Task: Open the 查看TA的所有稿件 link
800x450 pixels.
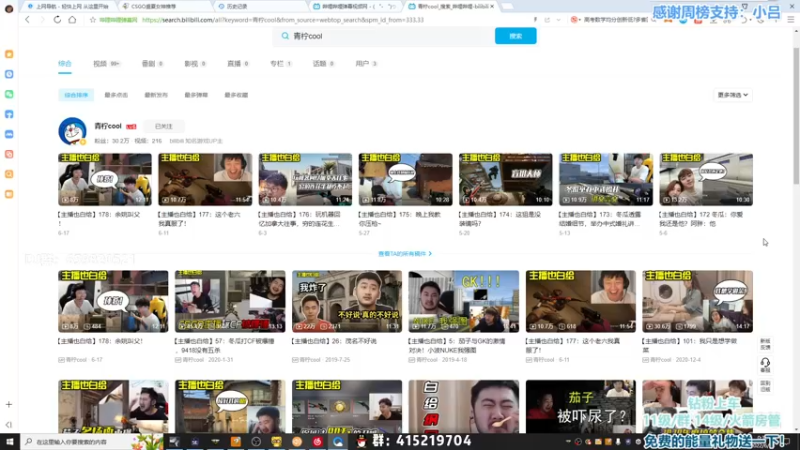Action: [x=405, y=254]
